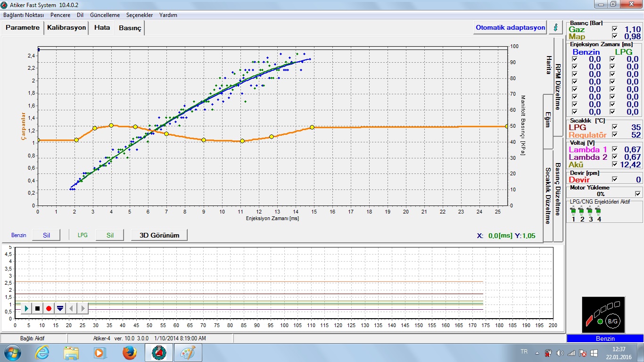
Task: Select LPG injector 4 icon
Action: [x=599, y=212]
